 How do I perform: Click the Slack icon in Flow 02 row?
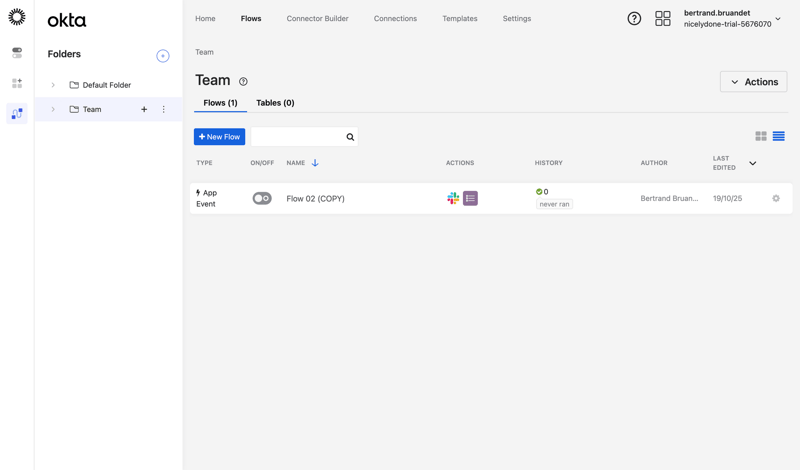(453, 198)
